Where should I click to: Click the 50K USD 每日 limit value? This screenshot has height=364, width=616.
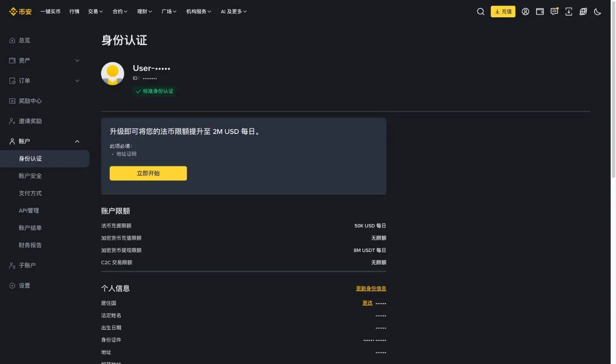370,226
